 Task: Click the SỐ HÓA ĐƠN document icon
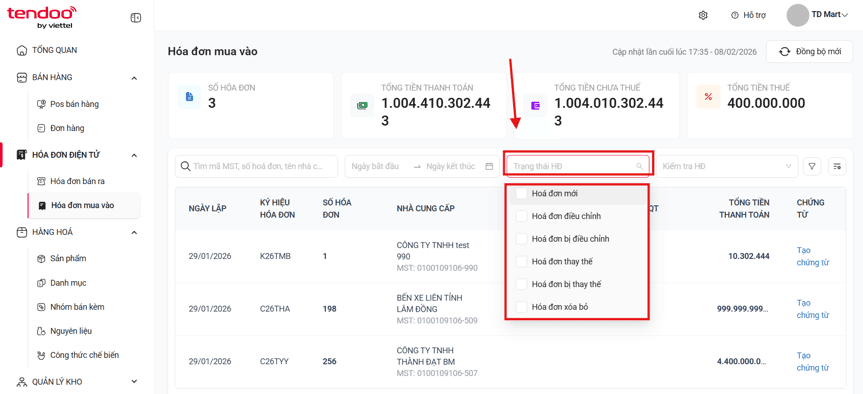click(189, 97)
